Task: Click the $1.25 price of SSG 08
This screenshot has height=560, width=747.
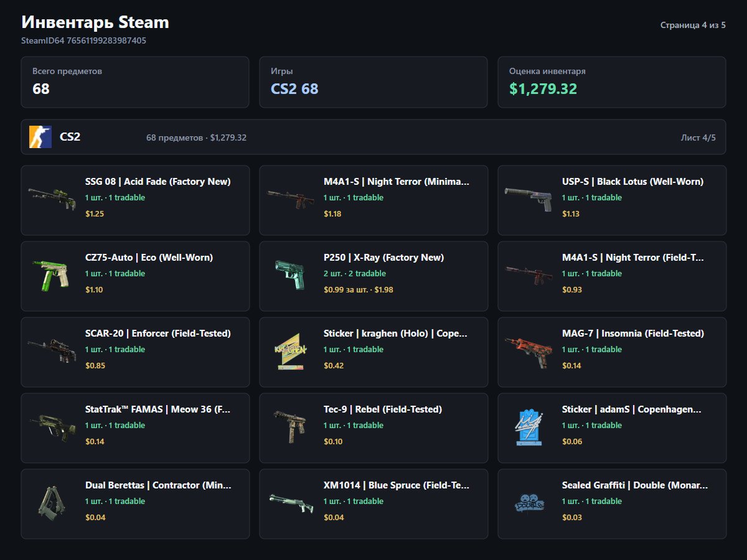Action: point(95,214)
